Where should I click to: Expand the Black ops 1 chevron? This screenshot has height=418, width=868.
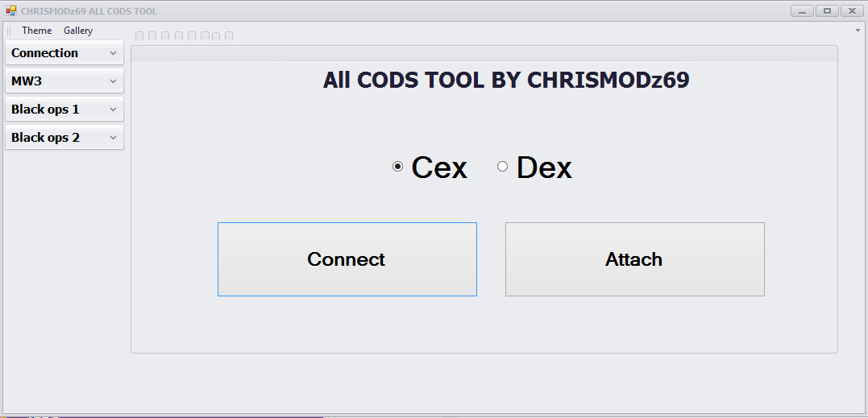pos(113,110)
